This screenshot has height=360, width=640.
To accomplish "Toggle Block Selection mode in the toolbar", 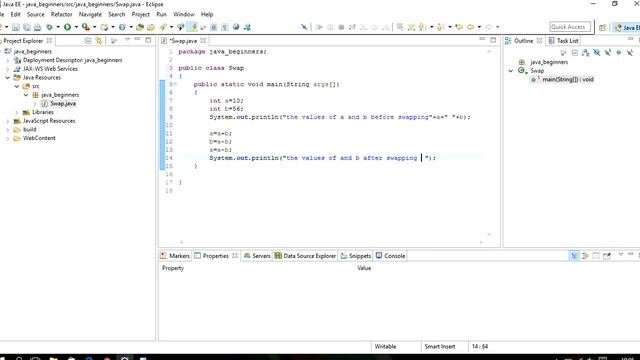I will [213, 27].
